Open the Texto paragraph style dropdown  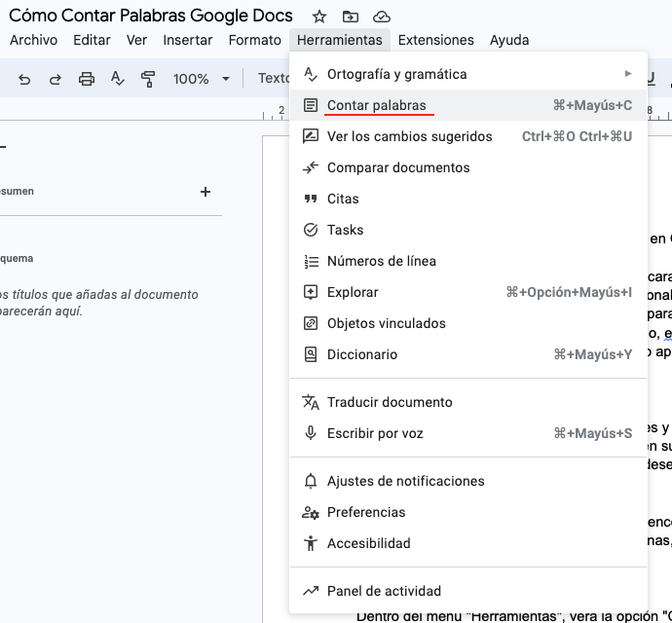274,78
